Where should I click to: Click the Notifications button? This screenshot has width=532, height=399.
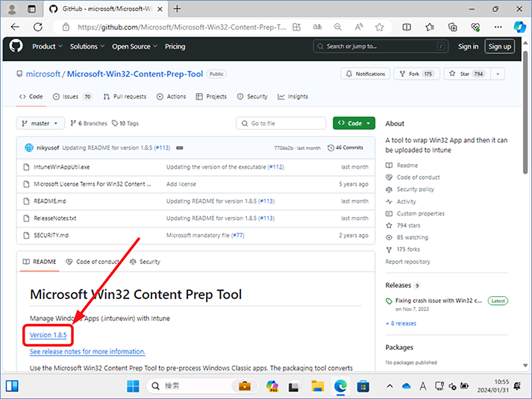tap(366, 74)
